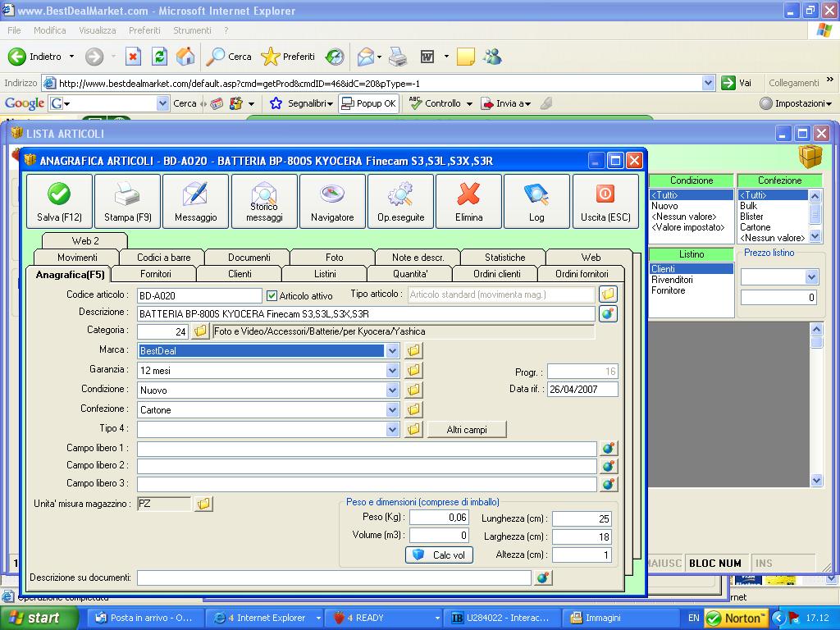
Task: Go back with Indietro button
Action: pos(35,57)
